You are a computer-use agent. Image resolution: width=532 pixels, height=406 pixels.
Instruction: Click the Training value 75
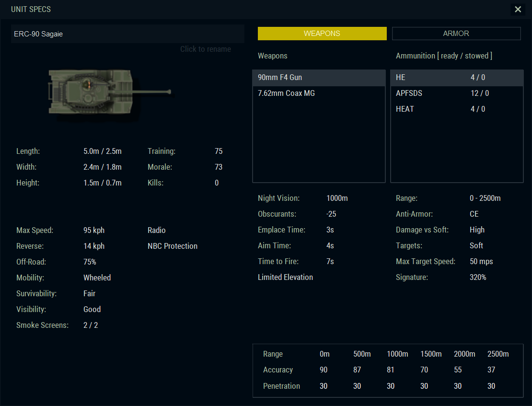pos(219,151)
